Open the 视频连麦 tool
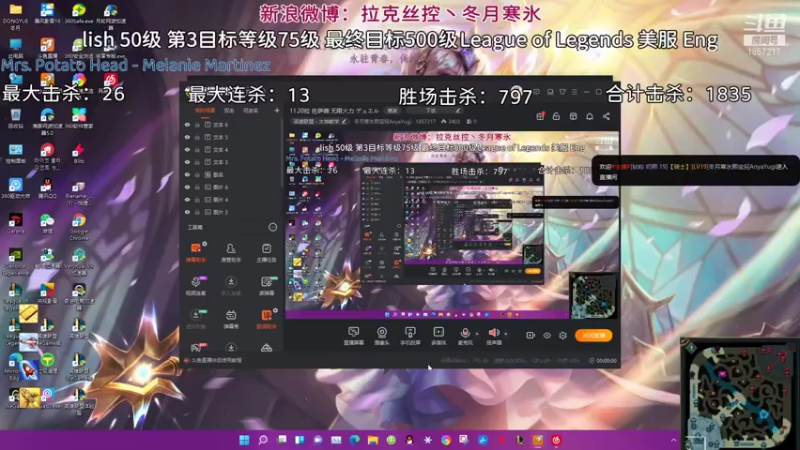Screen dimensions: 800x450 196,286
